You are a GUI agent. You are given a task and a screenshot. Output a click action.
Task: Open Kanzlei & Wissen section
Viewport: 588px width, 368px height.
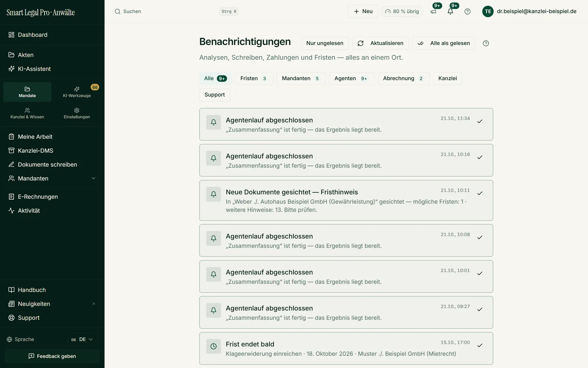click(x=27, y=113)
